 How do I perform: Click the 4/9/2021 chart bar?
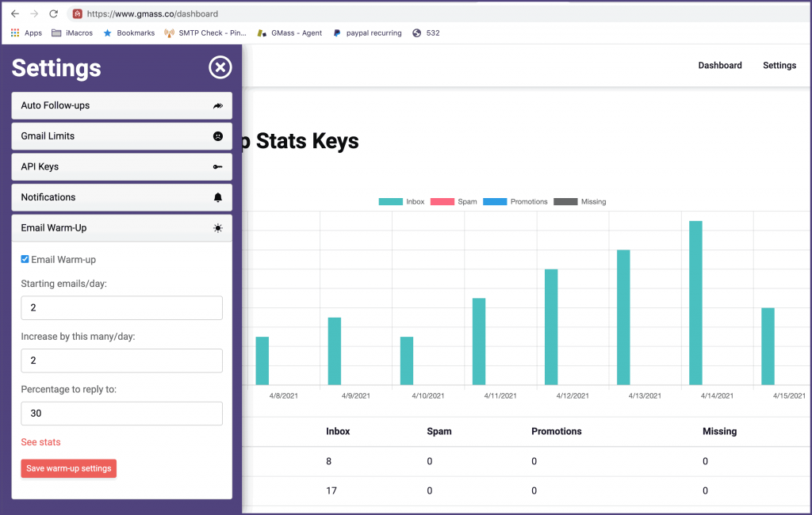tap(335, 351)
